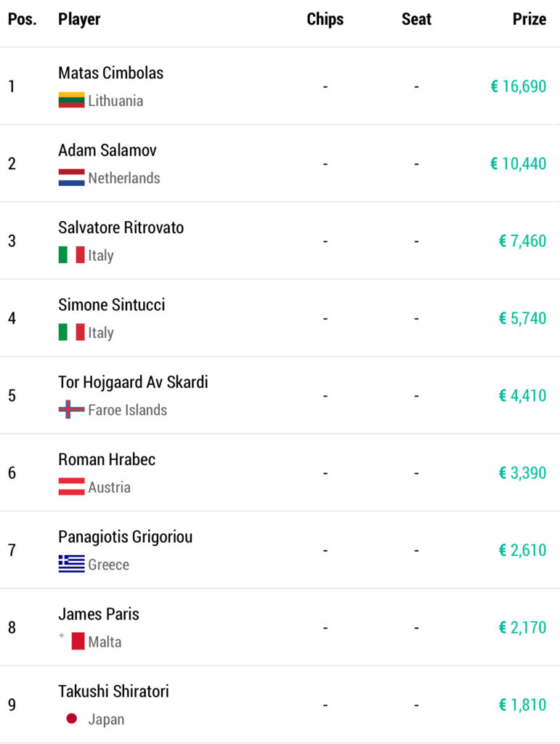Viewport: 560px width, 744px height.
Task: Click the Lithuania flag icon
Action: [x=71, y=100]
